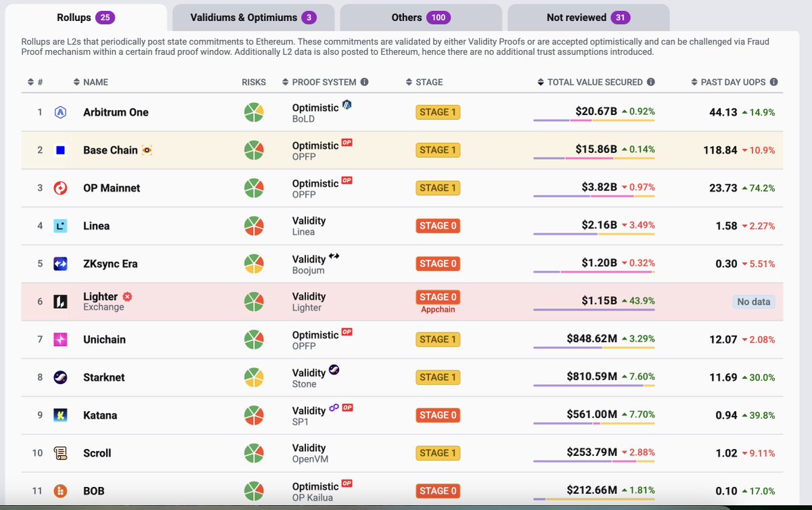Viewport: 812px width, 510px height.
Task: Open OP Mainnet project page
Action: 112,188
